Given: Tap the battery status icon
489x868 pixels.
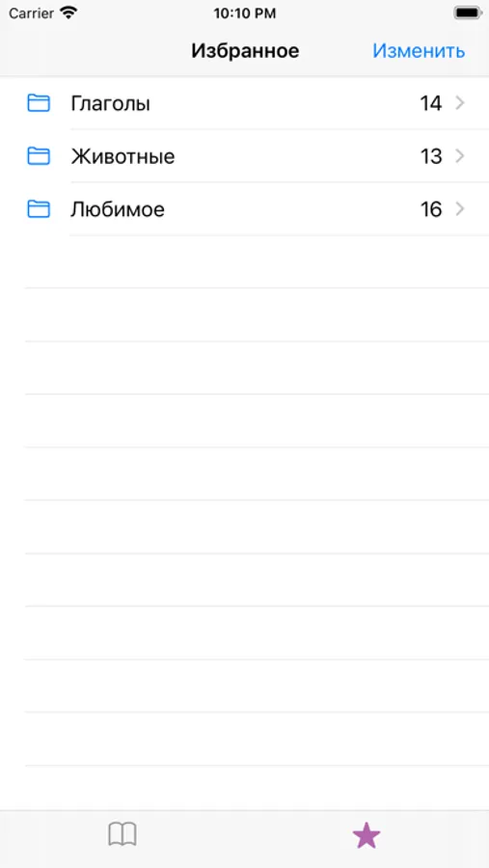Looking at the screenshot, I should [467, 13].
